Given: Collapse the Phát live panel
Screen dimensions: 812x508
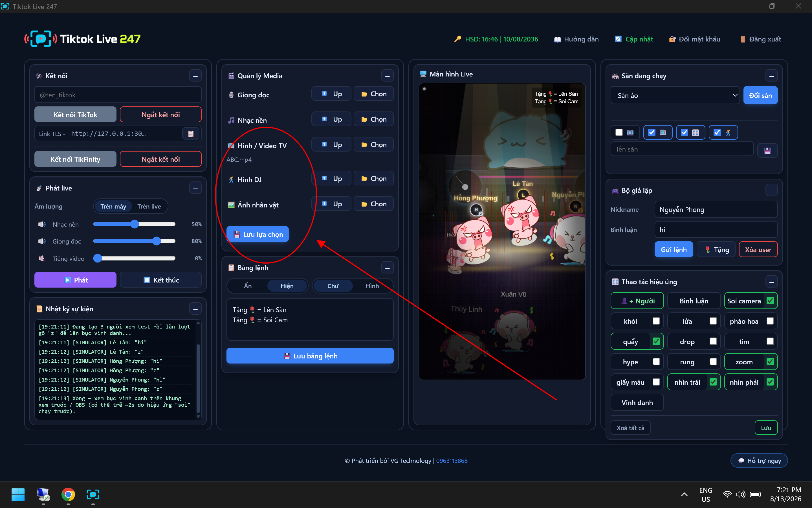Looking at the screenshot, I should [x=195, y=188].
